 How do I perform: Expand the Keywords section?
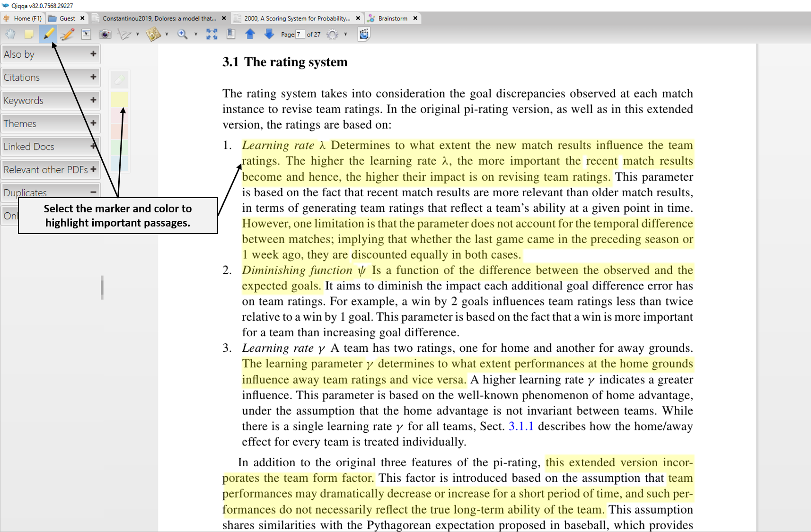pyautogui.click(x=93, y=100)
